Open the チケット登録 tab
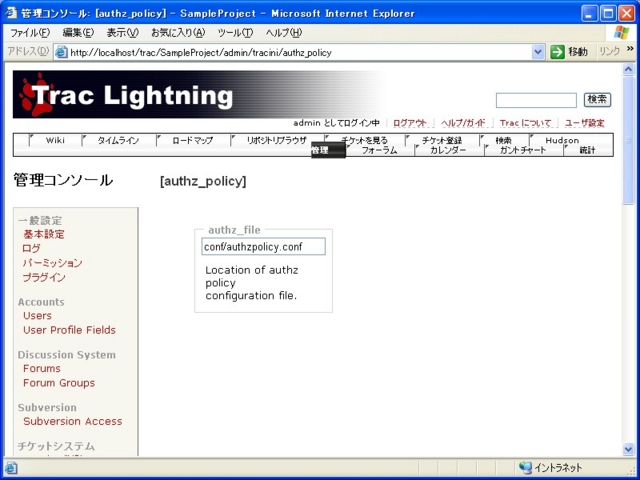The width and height of the screenshot is (640, 480). [442, 140]
